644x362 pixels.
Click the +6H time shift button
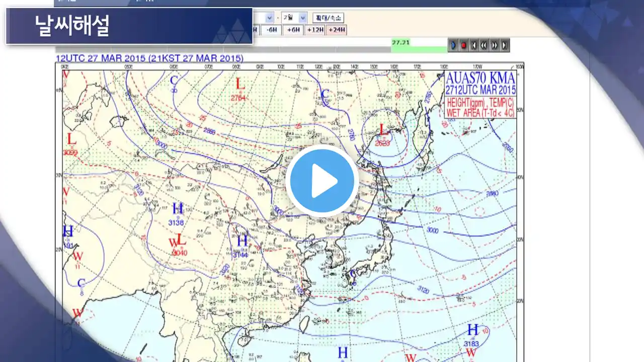(x=294, y=30)
